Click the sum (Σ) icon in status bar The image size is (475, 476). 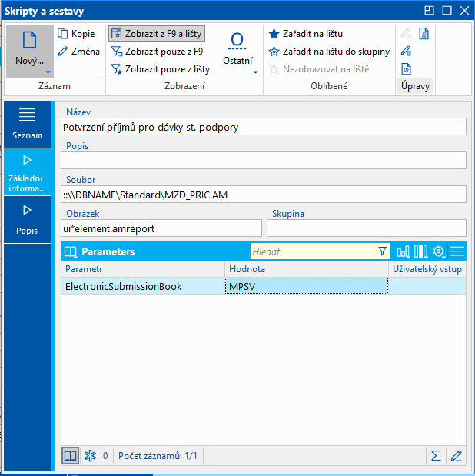tap(436, 455)
